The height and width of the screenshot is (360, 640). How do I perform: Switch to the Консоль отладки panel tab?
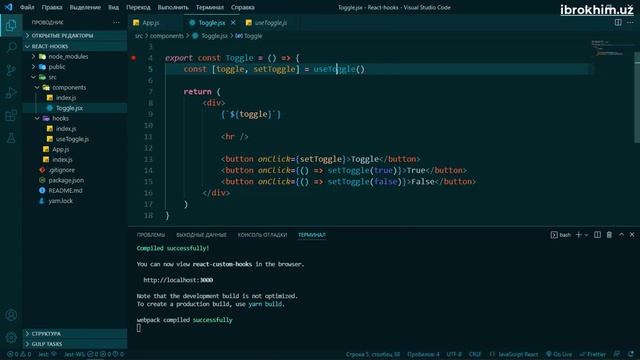click(x=262, y=235)
